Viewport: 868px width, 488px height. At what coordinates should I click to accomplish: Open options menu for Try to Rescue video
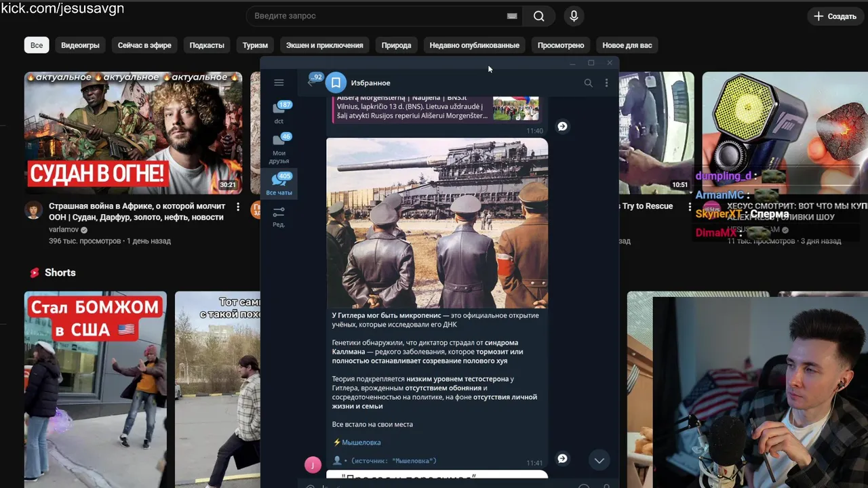point(690,206)
